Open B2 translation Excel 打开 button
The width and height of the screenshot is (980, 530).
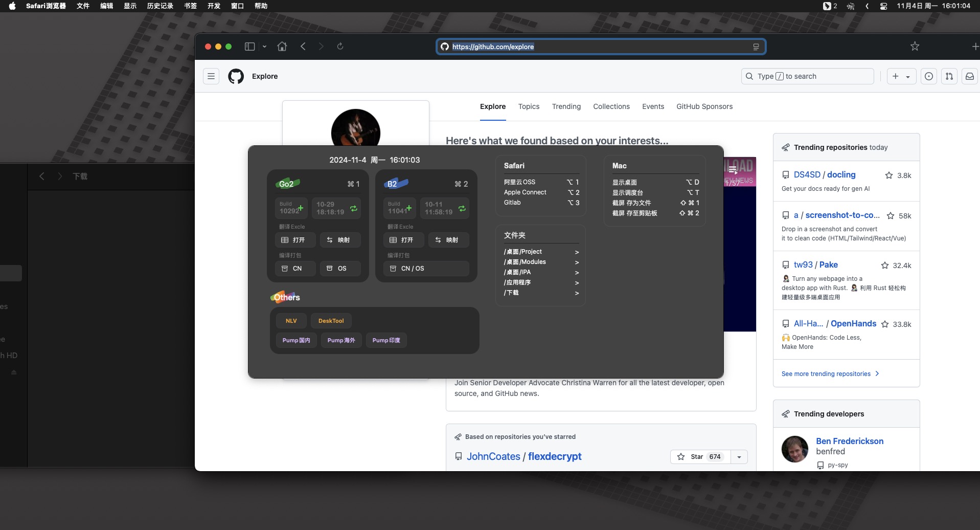pyautogui.click(x=403, y=240)
